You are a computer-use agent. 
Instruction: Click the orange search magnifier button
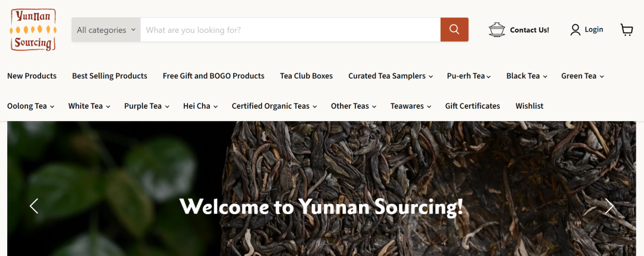(x=454, y=30)
